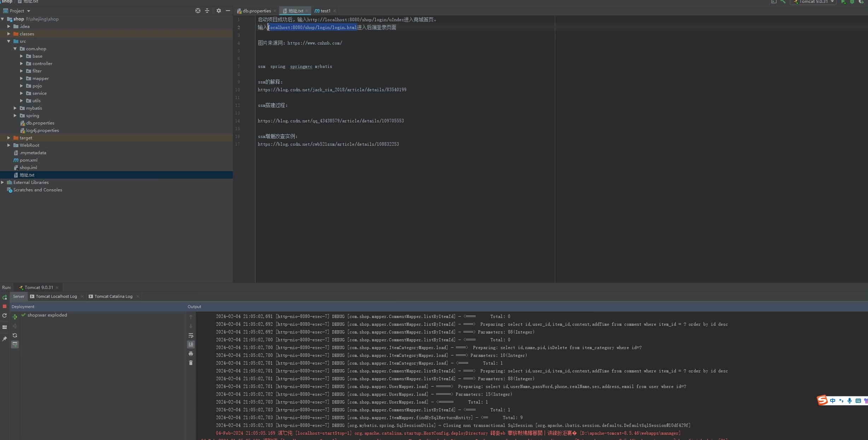Click the print output icon
This screenshot has height=440, width=868.
[x=191, y=354]
